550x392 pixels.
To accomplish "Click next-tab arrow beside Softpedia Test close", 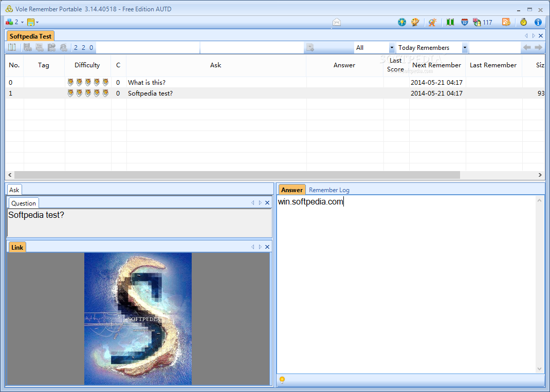I will point(534,36).
